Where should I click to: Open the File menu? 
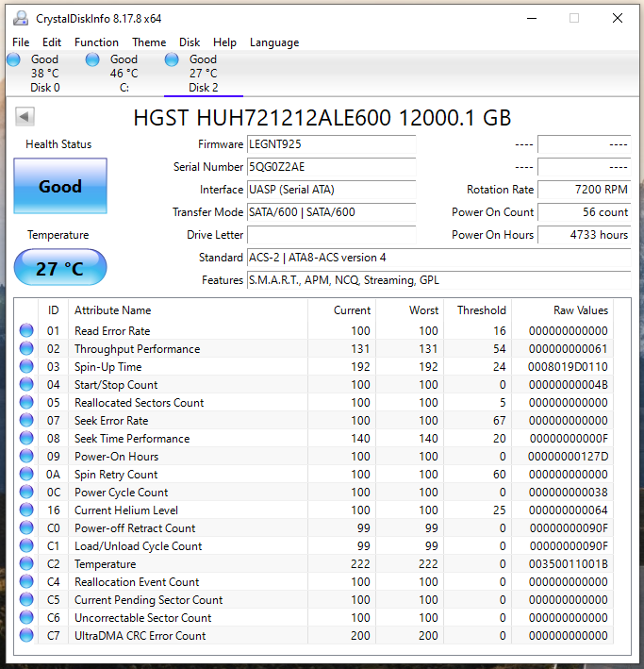[x=21, y=42]
